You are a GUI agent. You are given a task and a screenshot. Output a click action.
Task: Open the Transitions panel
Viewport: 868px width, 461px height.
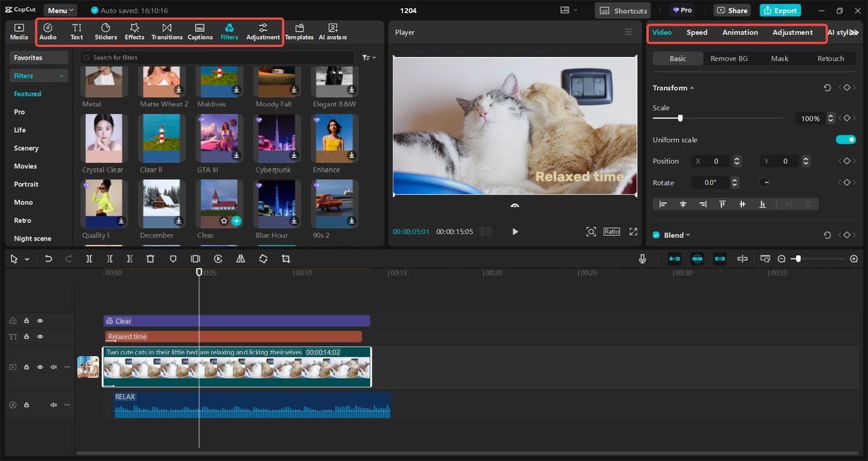(x=167, y=32)
